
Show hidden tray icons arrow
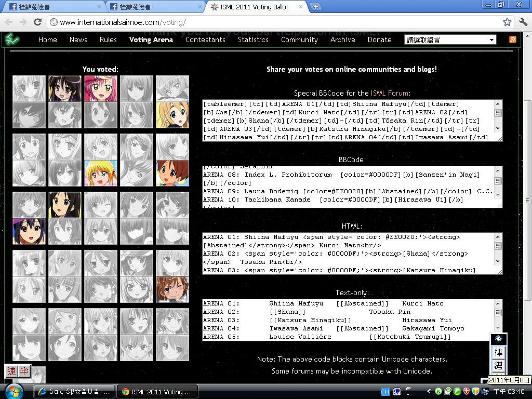point(429,392)
